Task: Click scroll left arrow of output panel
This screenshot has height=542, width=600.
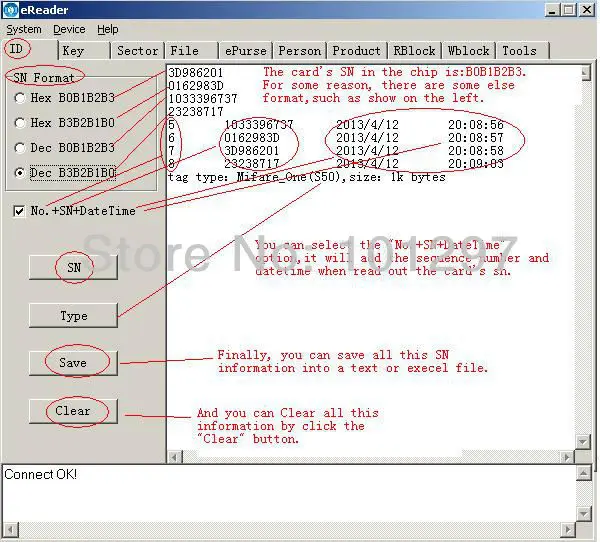Action: click(x=175, y=457)
